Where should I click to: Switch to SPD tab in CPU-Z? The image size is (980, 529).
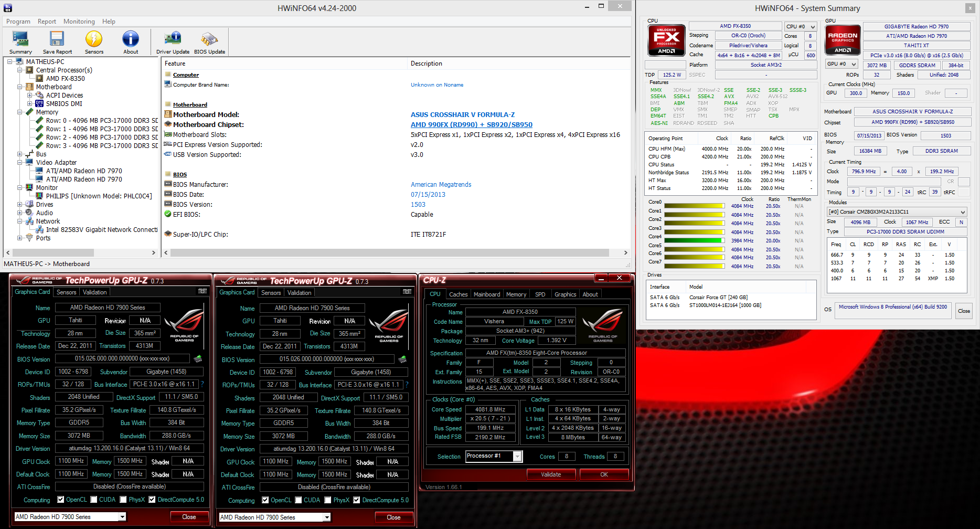(540, 294)
